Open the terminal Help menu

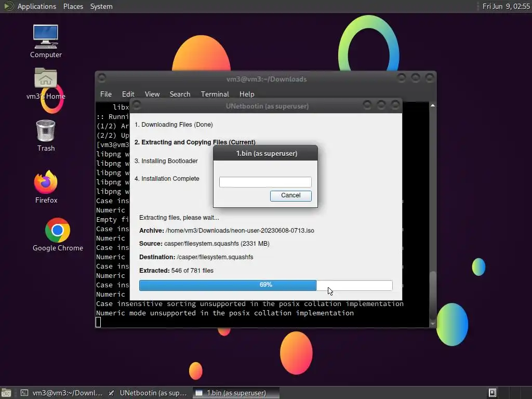(247, 94)
